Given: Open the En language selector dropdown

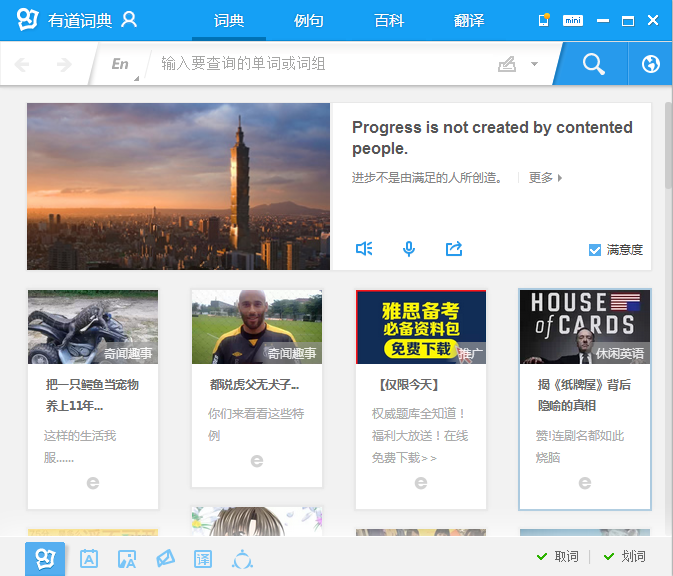Looking at the screenshot, I should tap(121, 65).
